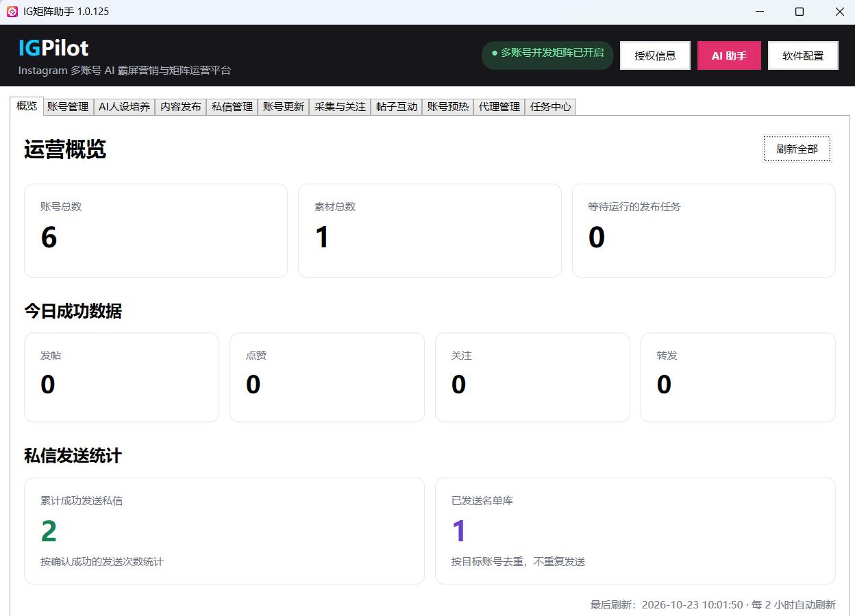Open the AI人设培养 tab
Image resolution: width=855 pixels, height=616 pixels.
pos(124,107)
